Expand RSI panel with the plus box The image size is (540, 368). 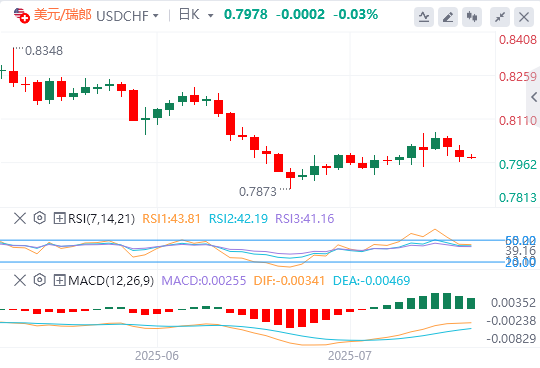pyautogui.click(x=59, y=218)
